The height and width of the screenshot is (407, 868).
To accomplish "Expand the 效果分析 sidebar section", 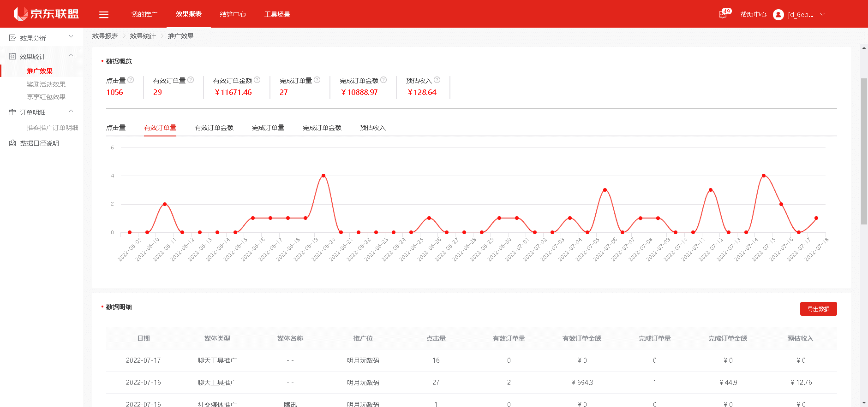I will coord(71,37).
